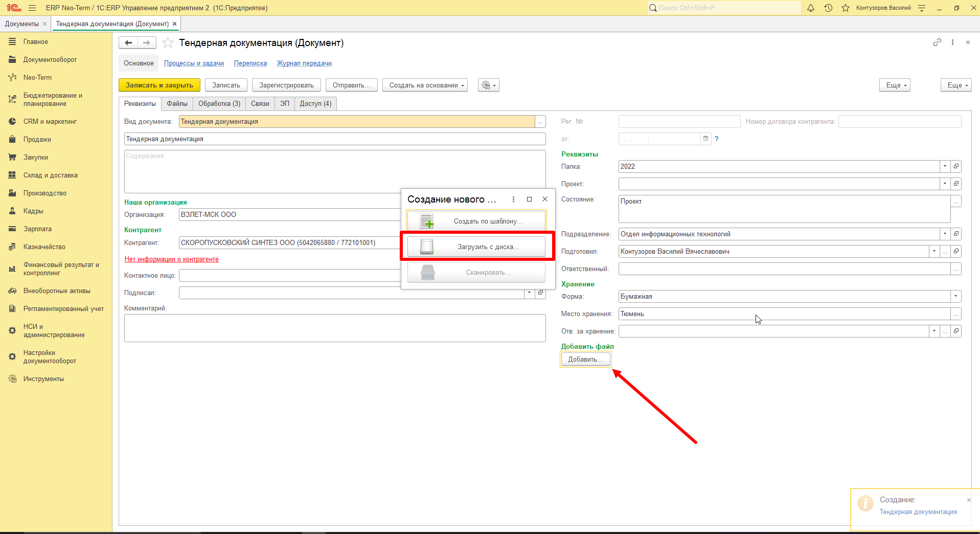Open Подготовил item via its open icon
The width and height of the screenshot is (980, 534).
pos(956,251)
